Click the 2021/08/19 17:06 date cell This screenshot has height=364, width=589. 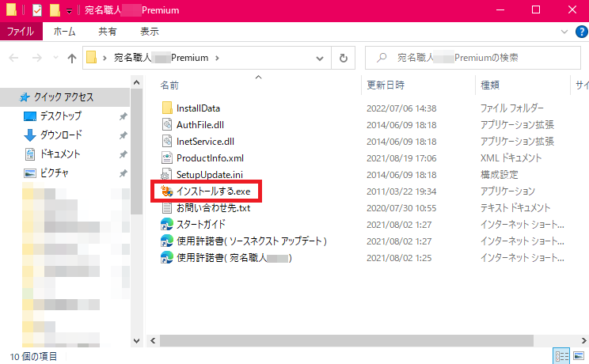(401, 158)
